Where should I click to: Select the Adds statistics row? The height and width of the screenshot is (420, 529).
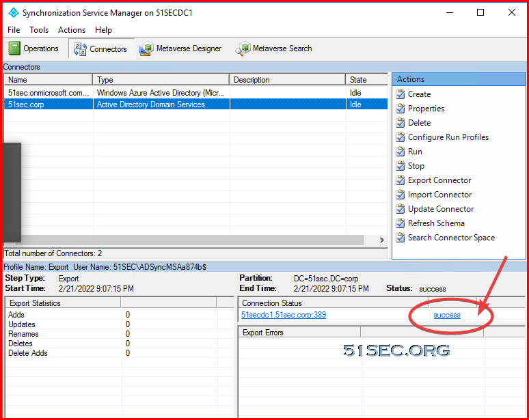[x=119, y=315]
